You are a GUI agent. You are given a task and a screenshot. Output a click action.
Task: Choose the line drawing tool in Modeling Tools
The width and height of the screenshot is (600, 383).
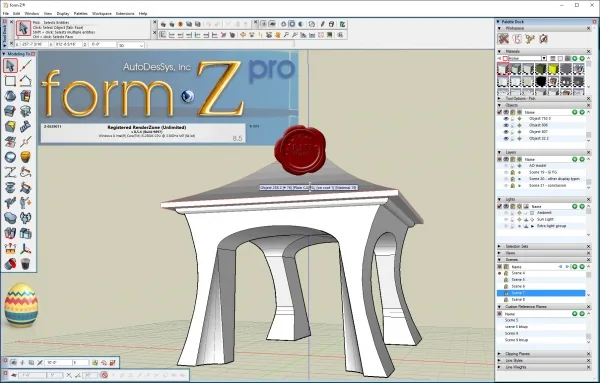point(25,66)
